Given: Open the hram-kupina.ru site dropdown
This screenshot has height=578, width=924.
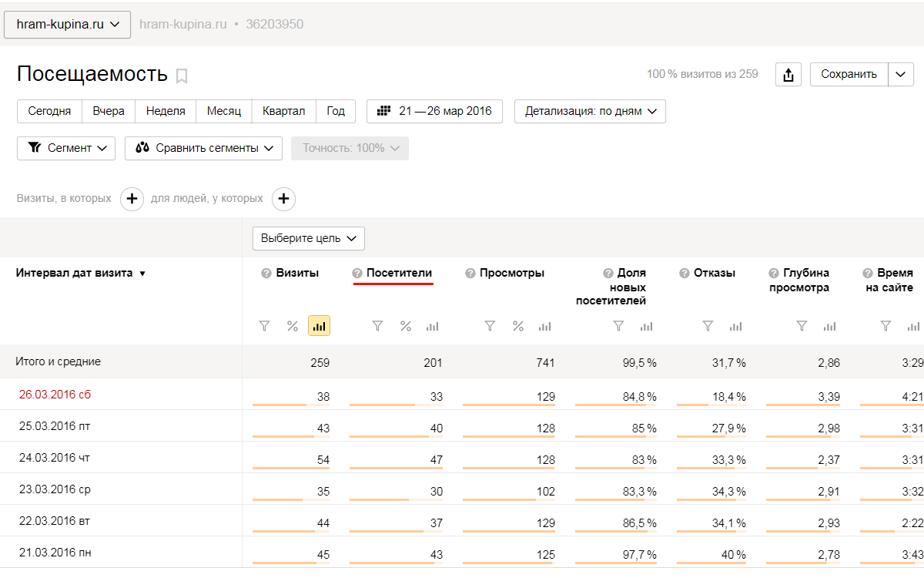Looking at the screenshot, I should 68,24.
